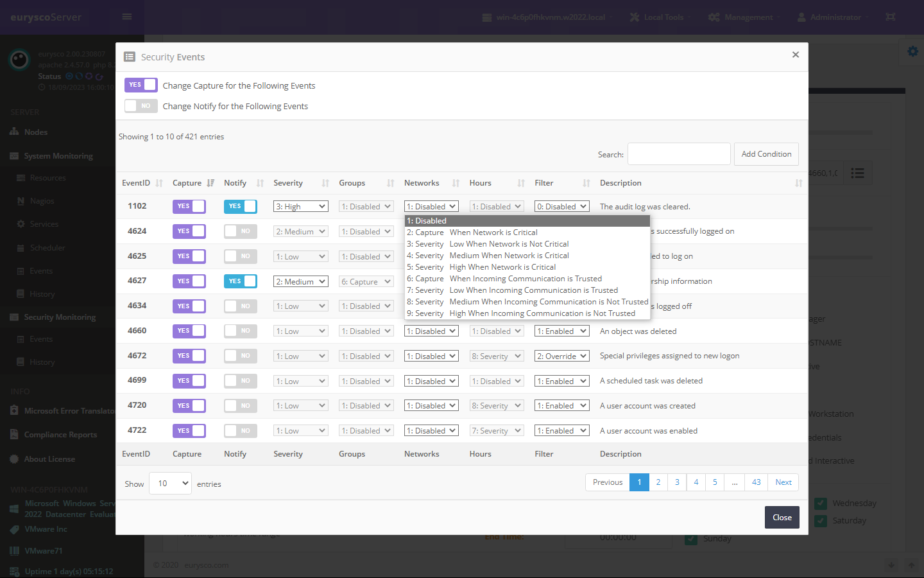924x578 pixels.
Task: Choose '4: Severity Medium When Network is Critical'
Action: tap(527, 256)
